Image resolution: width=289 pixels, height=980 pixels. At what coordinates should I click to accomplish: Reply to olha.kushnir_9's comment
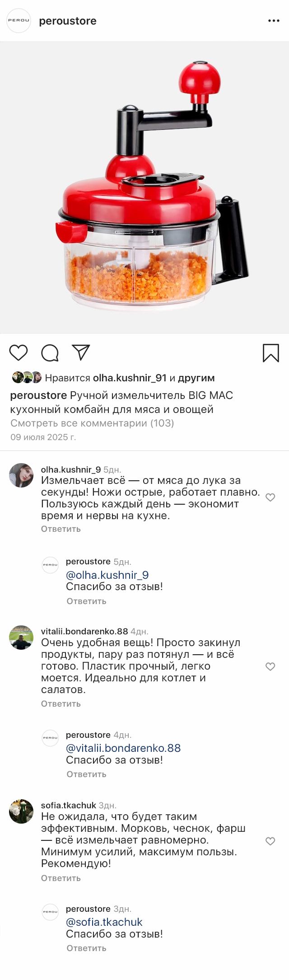pos(61,529)
